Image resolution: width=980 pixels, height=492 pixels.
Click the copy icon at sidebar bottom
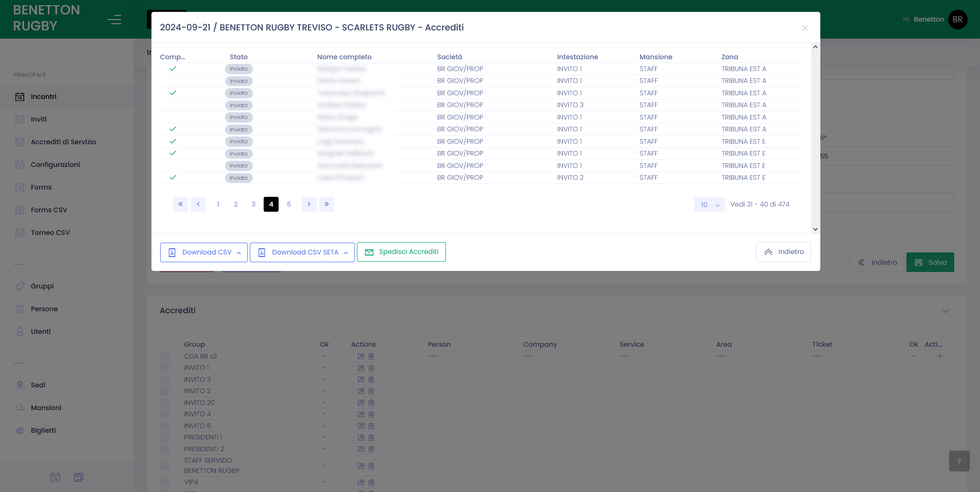point(78,477)
